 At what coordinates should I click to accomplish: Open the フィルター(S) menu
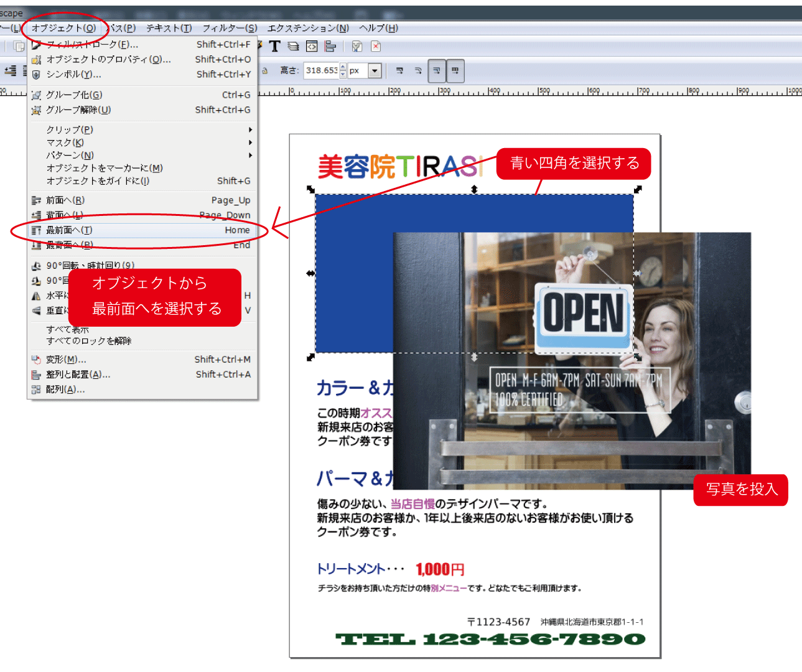pyautogui.click(x=230, y=28)
